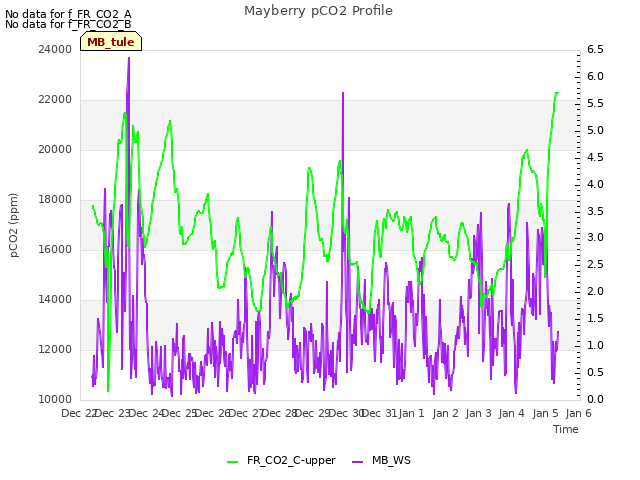This screenshot has height=480, width=640.
Task: Click the Time axis label
Action: 566,429
